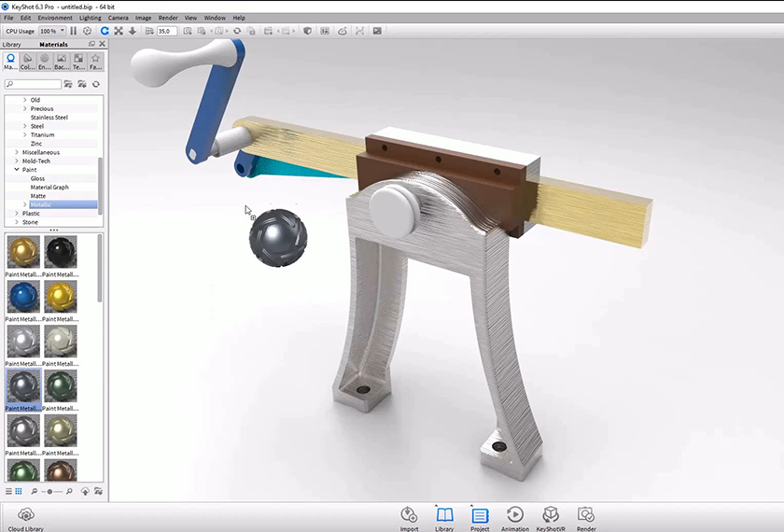Select the Material Graph tree entry
The height and width of the screenshot is (532, 784).
pos(49,188)
